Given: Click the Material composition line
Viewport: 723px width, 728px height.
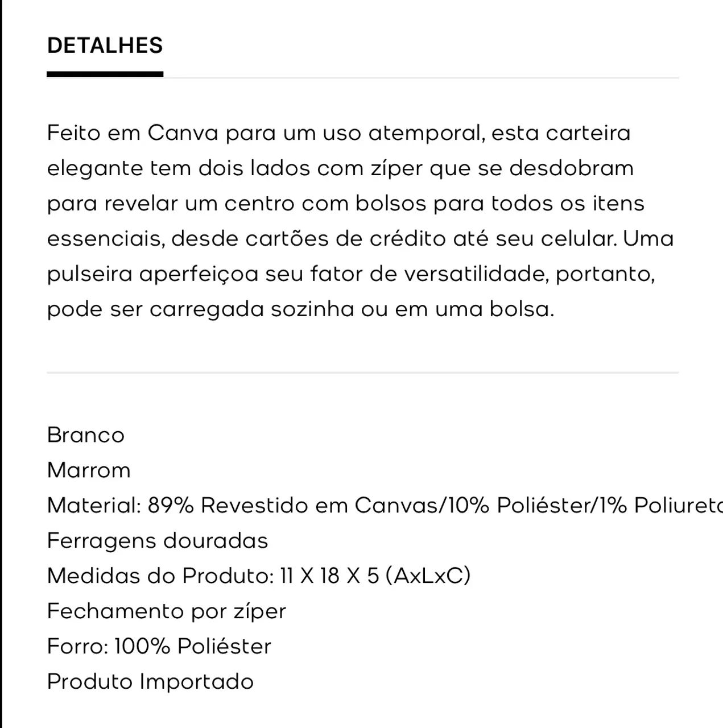Looking at the screenshot, I should pos(385,506).
